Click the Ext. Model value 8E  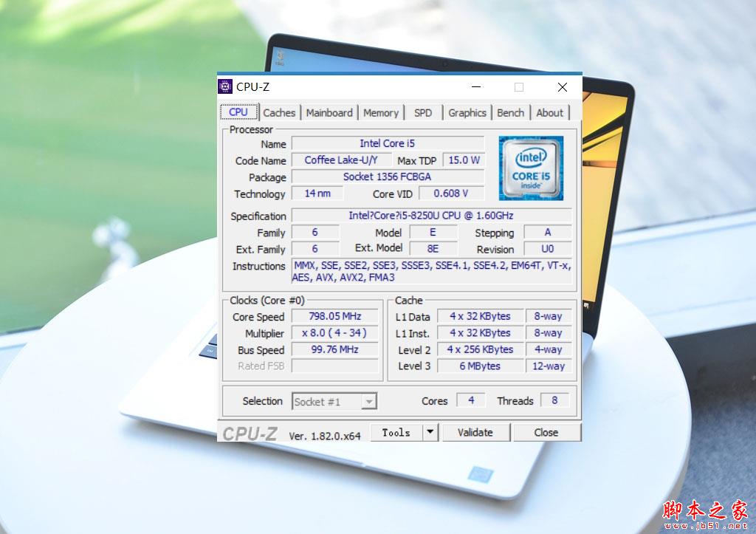click(x=433, y=248)
